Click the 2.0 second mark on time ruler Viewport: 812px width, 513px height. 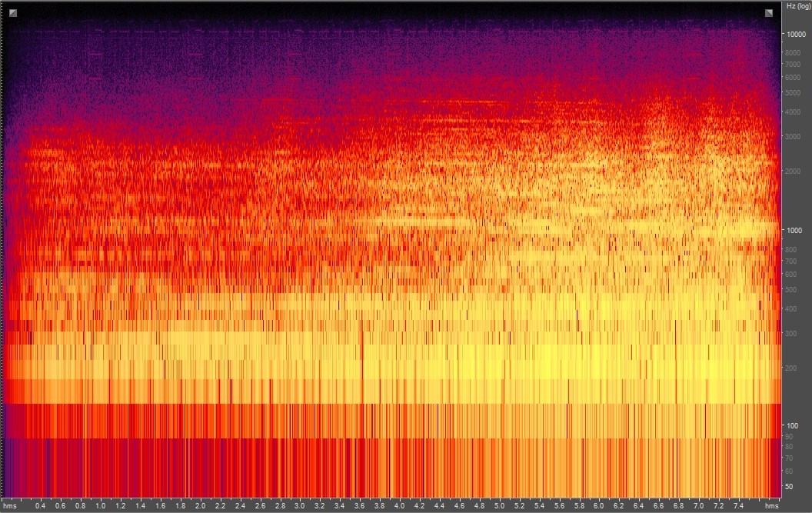point(200,506)
